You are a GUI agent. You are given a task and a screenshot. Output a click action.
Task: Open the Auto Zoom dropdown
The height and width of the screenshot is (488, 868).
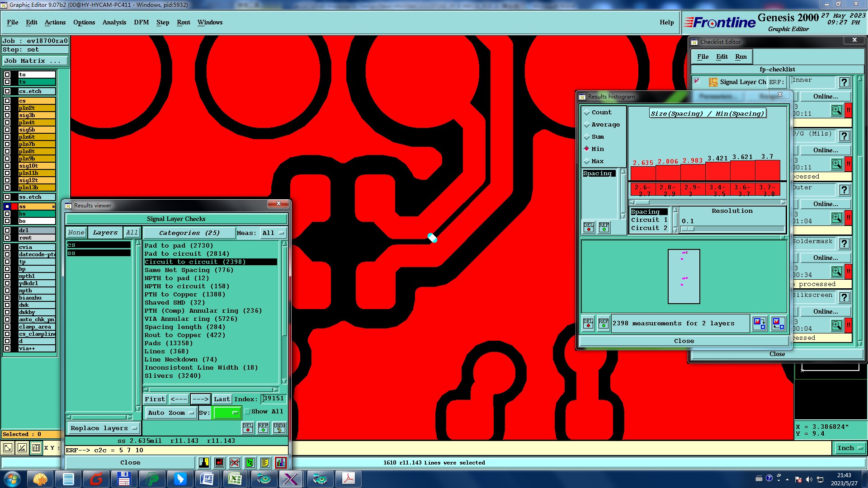(170, 413)
